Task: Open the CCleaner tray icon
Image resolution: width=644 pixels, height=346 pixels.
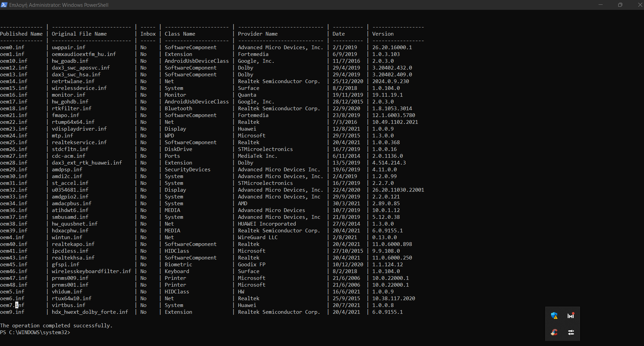Action: click(554, 332)
